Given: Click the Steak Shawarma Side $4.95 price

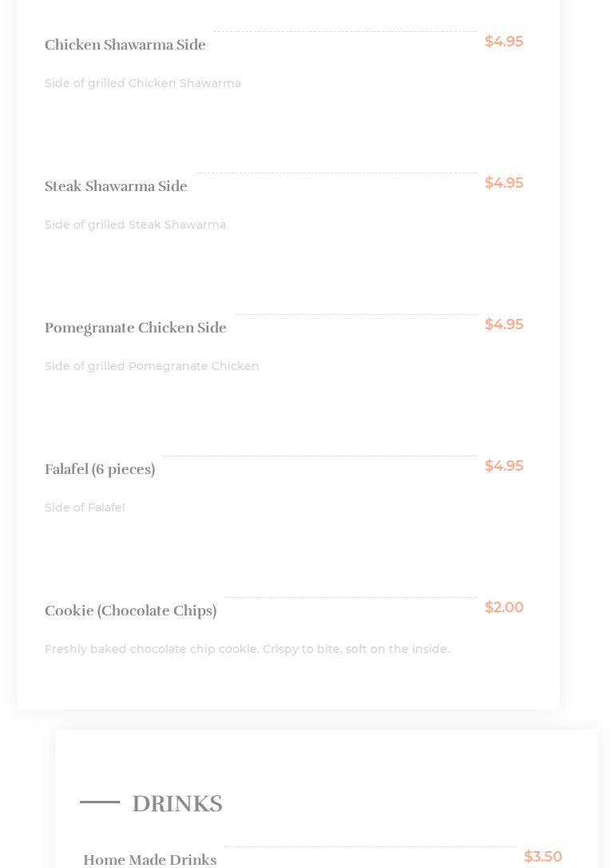Looking at the screenshot, I should [x=503, y=183].
